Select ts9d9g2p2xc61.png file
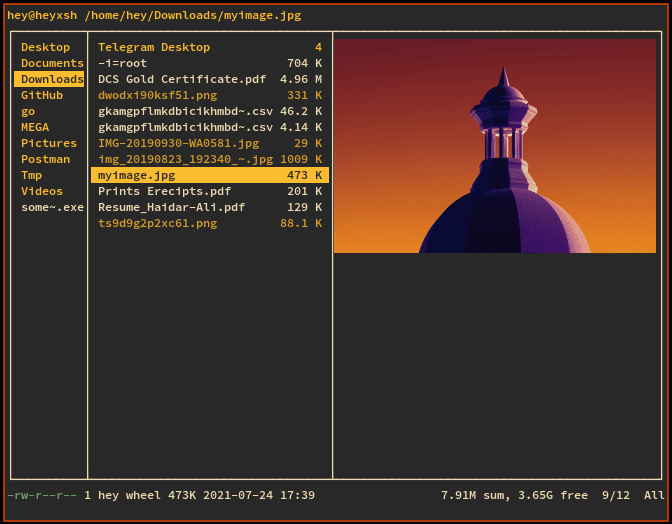Viewport: 672px width, 524px height. pyautogui.click(x=210, y=223)
